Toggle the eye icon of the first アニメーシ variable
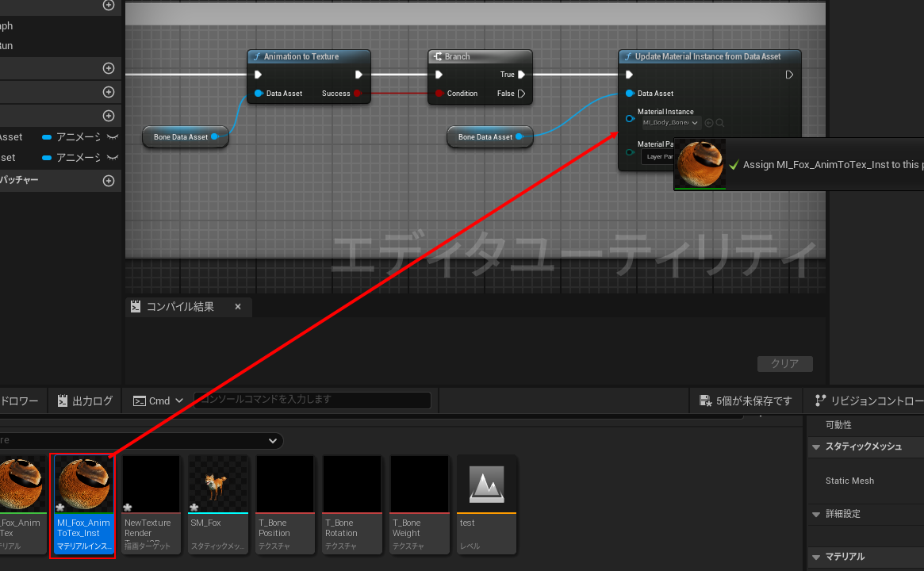 pos(113,137)
